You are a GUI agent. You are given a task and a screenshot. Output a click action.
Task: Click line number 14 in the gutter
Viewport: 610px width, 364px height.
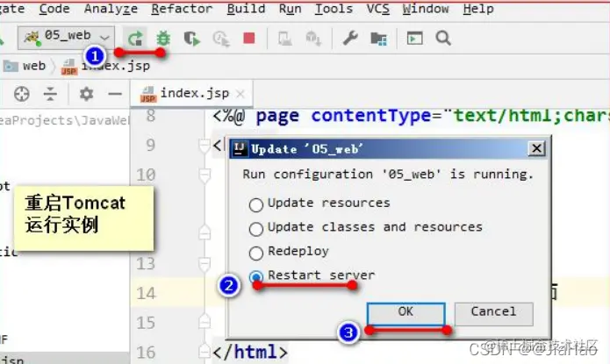147,293
